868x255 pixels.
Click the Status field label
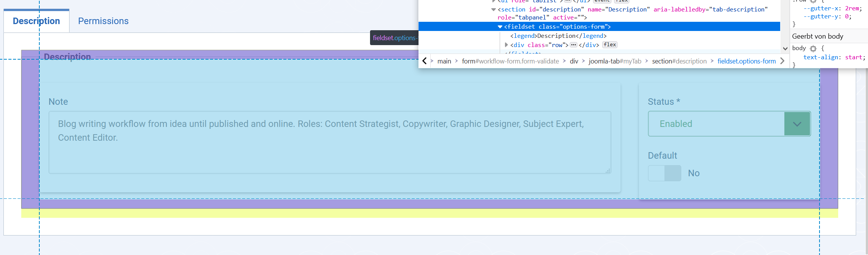coord(664,102)
